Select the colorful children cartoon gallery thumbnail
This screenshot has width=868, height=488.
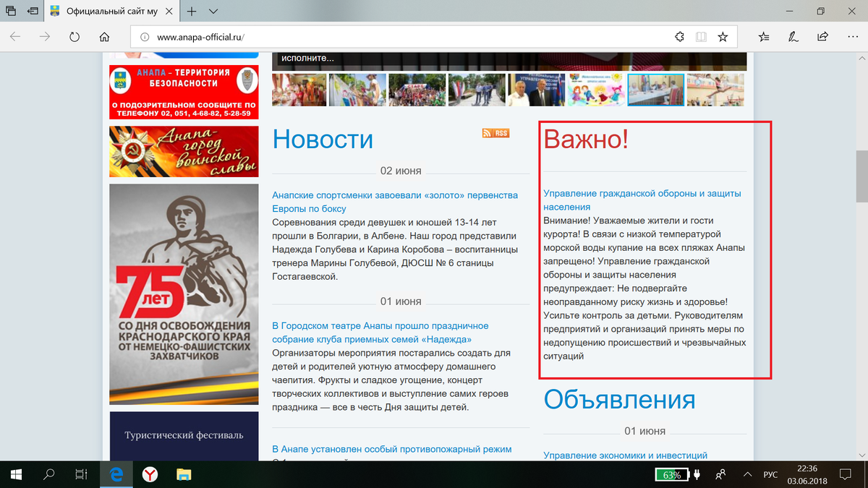point(596,90)
